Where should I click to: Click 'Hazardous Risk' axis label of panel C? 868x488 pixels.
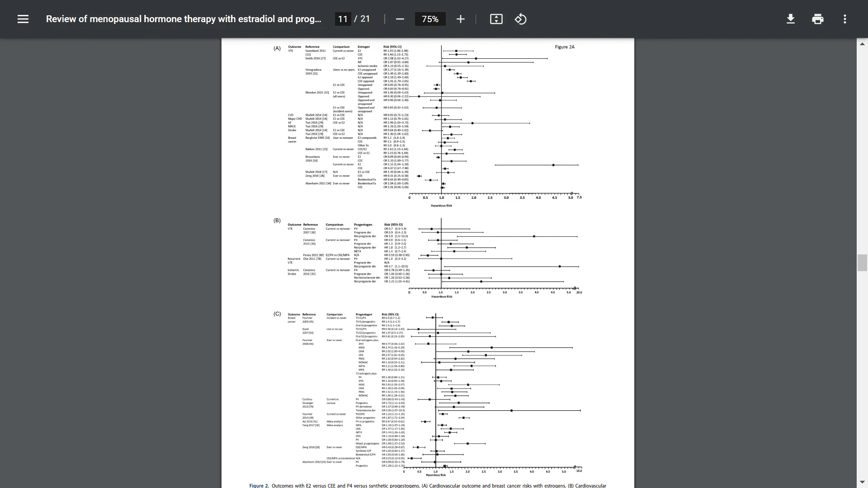(436, 475)
